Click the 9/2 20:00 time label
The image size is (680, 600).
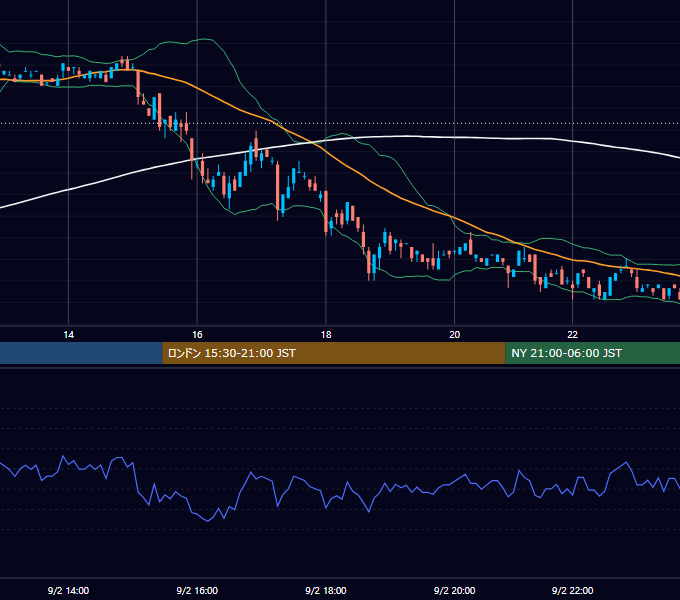click(454, 590)
